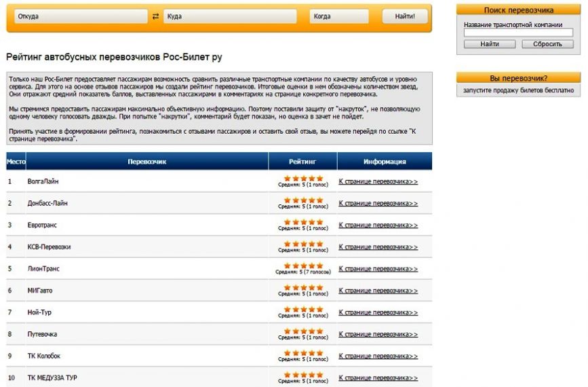Focus the Куда destination field

click(230, 16)
